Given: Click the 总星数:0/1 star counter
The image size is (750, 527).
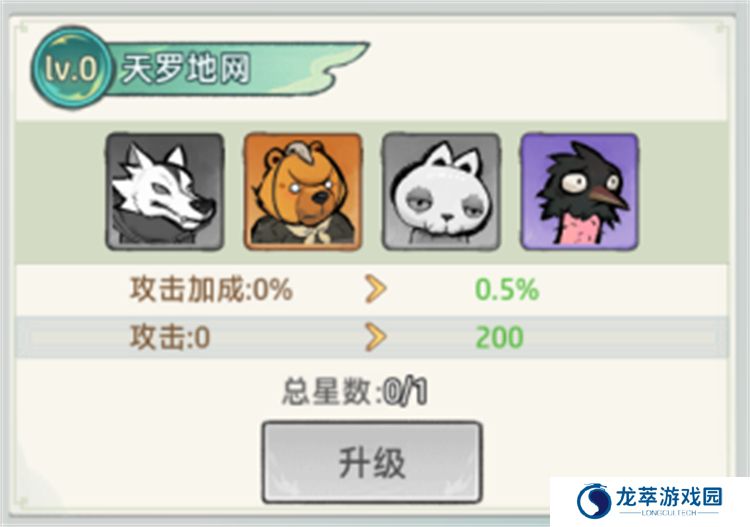Looking at the screenshot, I should 354,392.
